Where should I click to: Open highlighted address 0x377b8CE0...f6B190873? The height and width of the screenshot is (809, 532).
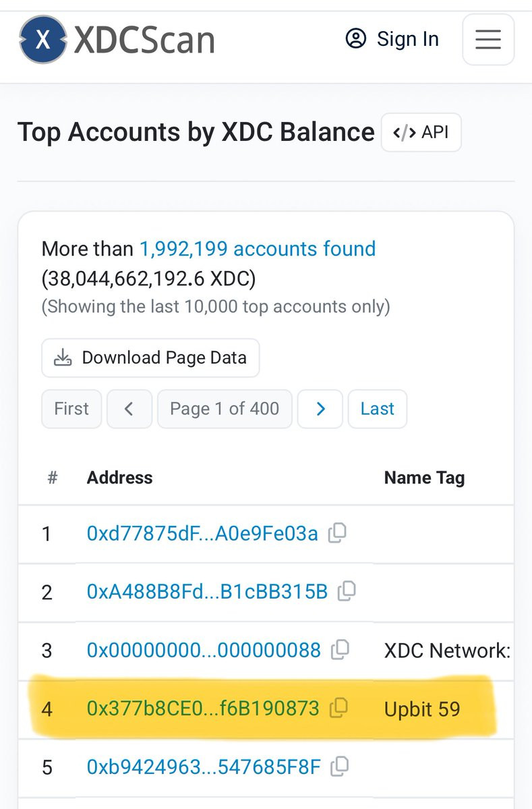coord(203,709)
